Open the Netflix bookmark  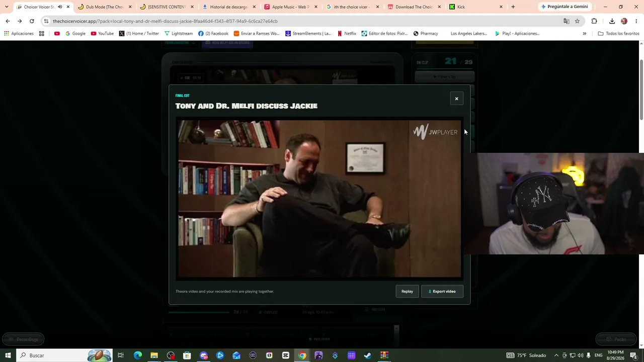pyautogui.click(x=347, y=34)
